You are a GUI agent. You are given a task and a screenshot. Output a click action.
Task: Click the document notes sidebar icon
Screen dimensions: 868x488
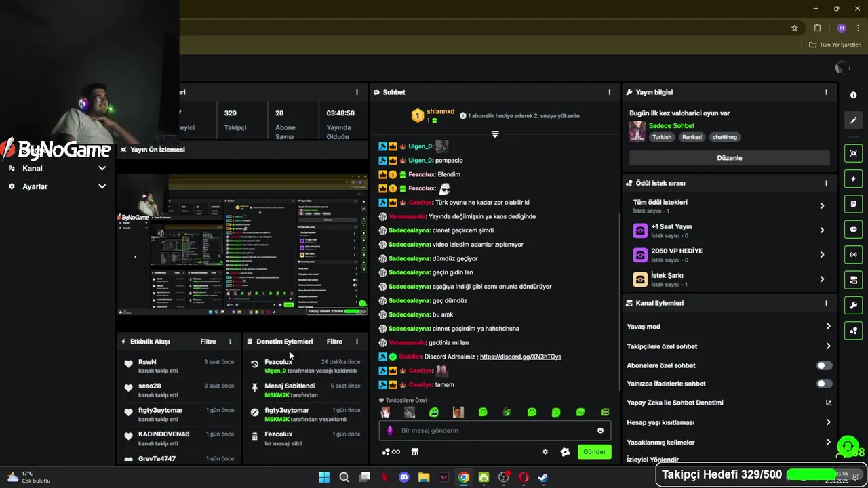(x=853, y=204)
